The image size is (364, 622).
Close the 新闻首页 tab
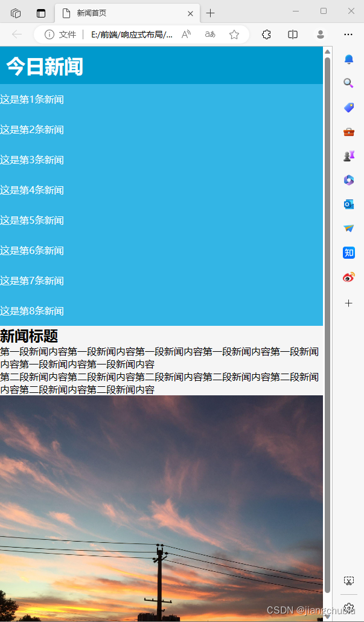(190, 13)
